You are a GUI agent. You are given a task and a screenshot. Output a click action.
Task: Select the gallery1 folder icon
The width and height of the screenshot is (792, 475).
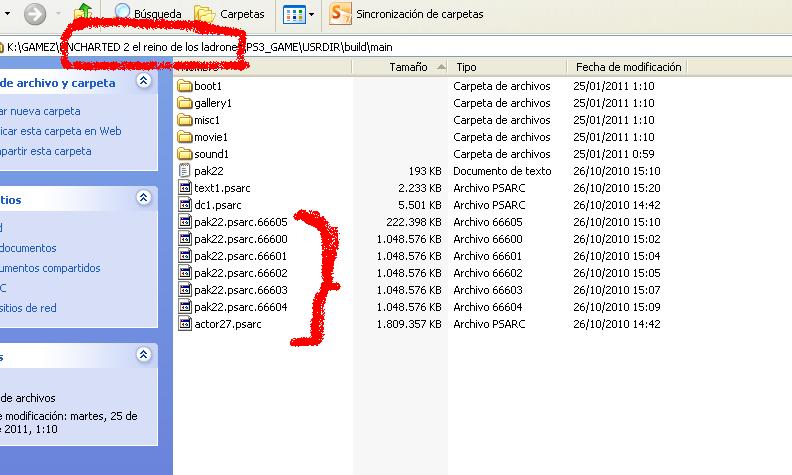click(185, 103)
